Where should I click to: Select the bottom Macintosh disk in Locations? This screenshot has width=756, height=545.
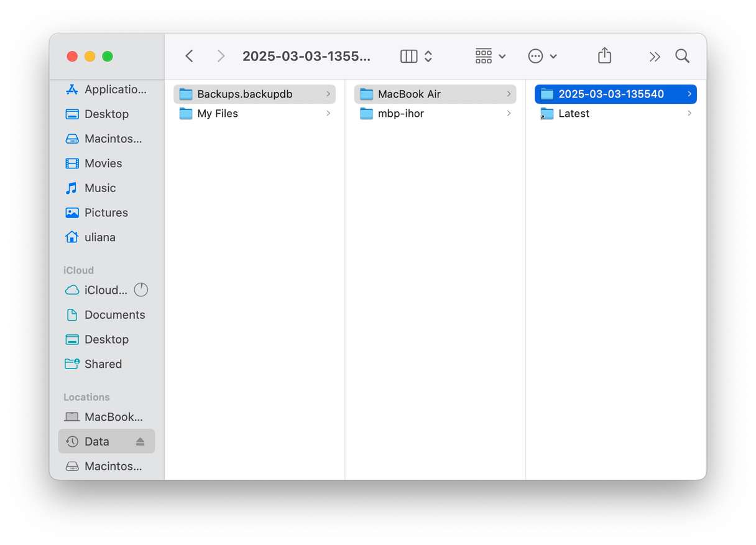click(106, 466)
